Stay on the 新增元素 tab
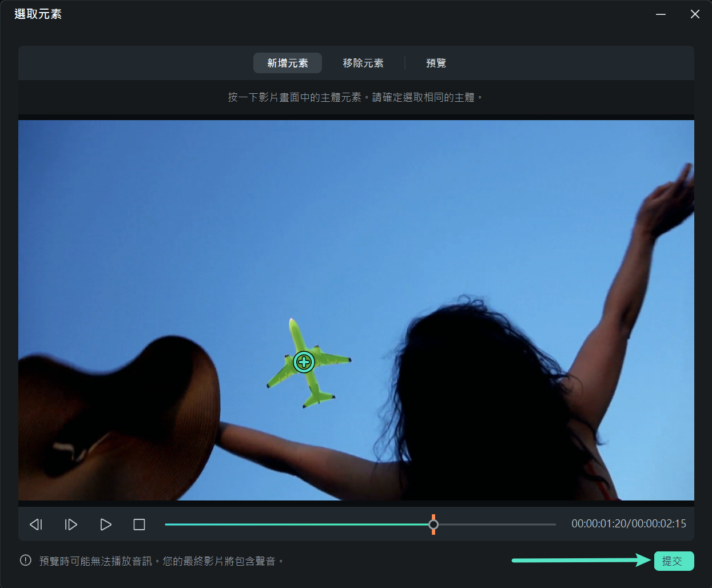 pos(288,63)
